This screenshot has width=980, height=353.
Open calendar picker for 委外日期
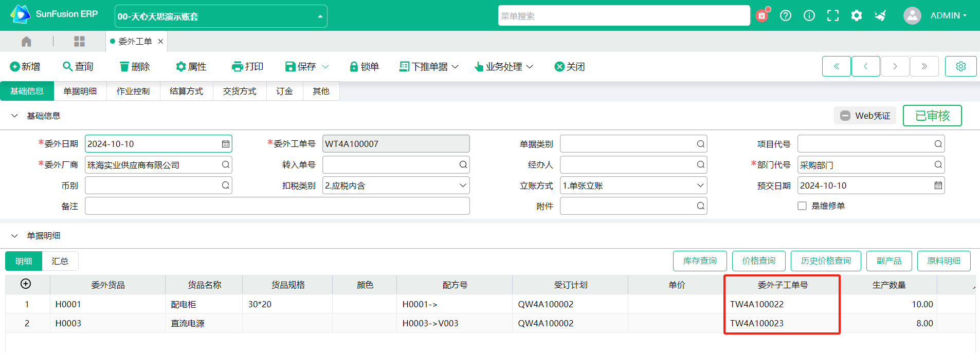pos(226,144)
